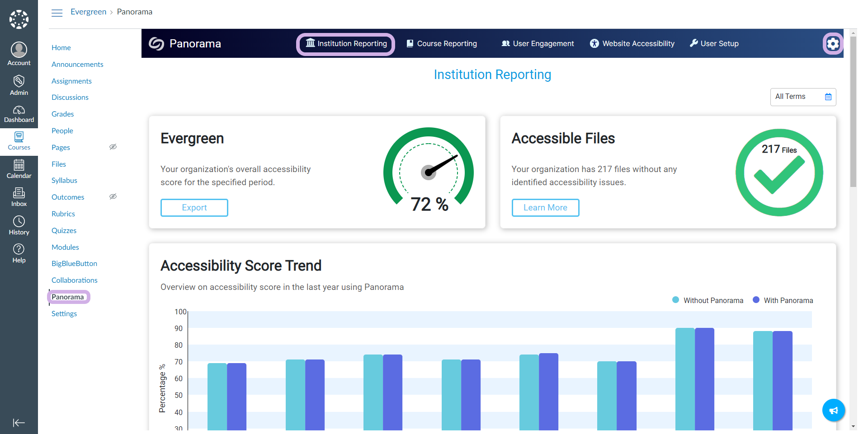868x434 pixels.
Task: Click the Learn More button
Action: [545, 208]
